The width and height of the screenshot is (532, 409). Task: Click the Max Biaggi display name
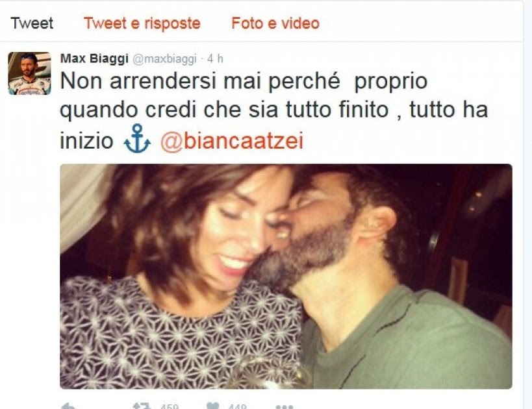pyautogui.click(x=94, y=58)
